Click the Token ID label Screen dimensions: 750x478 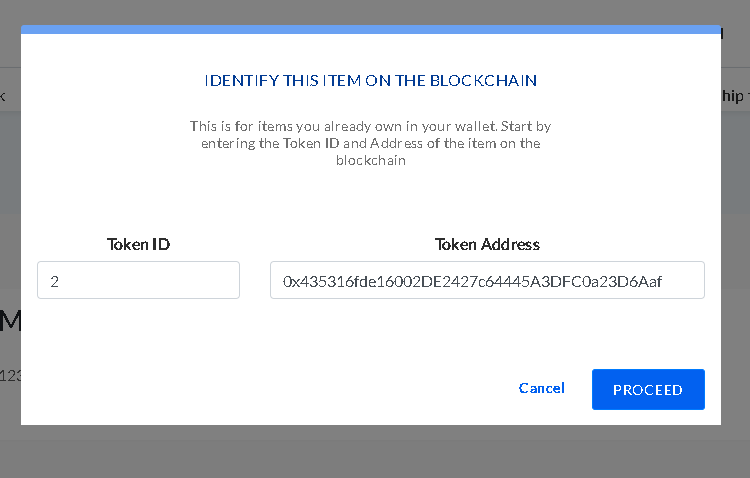coord(138,245)
